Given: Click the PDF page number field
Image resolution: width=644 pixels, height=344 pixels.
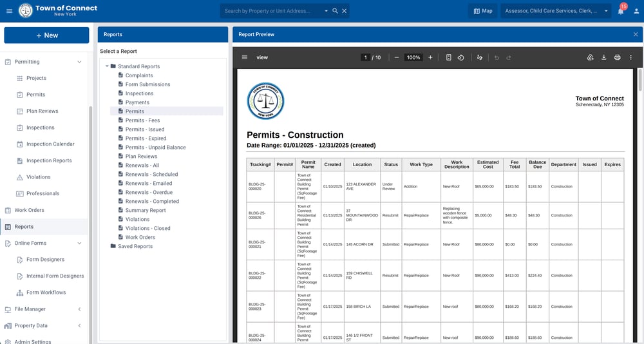Looking at the screenshot, I should click(366, 57).
